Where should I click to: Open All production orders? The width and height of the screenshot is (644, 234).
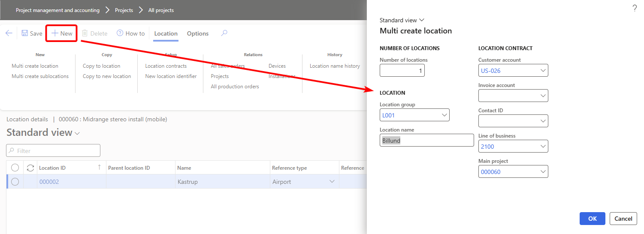click(235, 87)
